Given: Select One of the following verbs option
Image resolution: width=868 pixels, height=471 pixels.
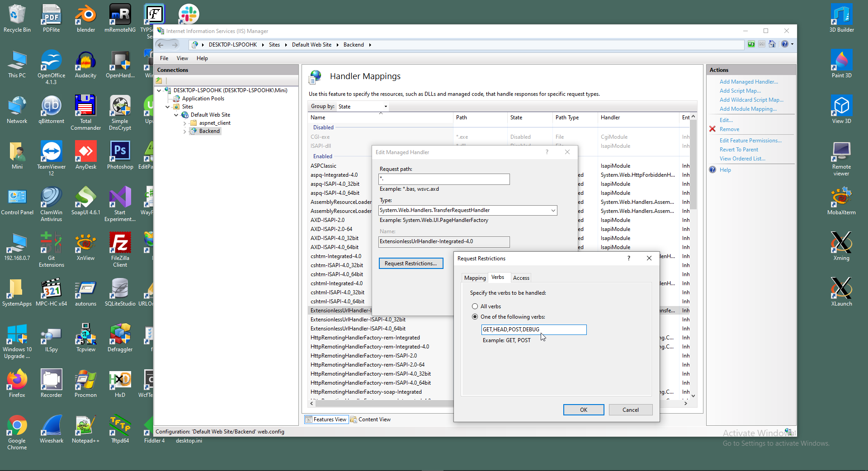Looking at the screenshot, I should point(475,317).
